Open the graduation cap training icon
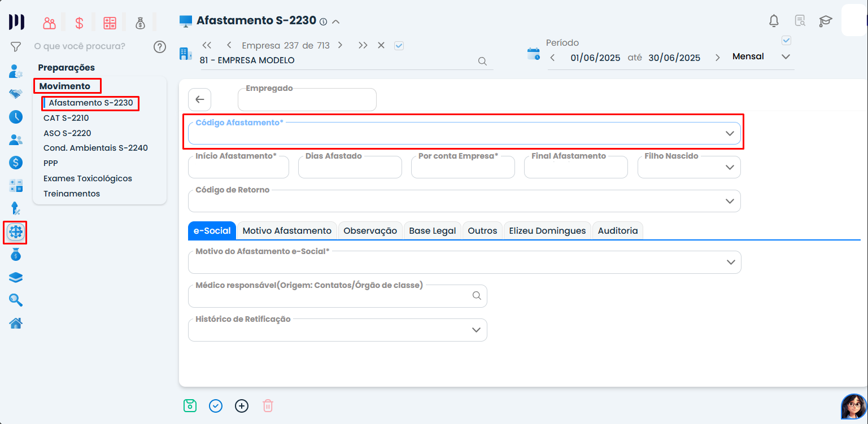Screen dimensions: 868x424 (x=826, y=21)
